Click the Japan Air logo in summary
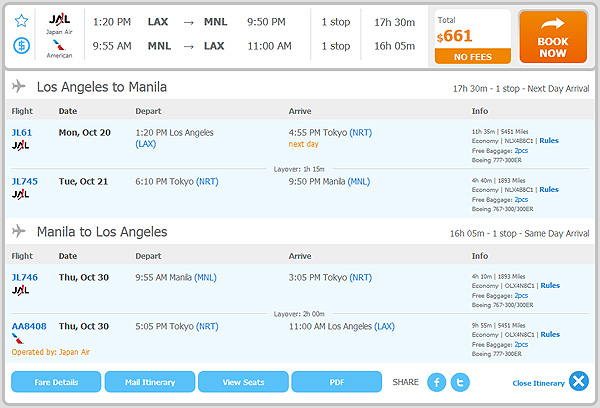The height and width of the screenshot is (408, 600). click(59, 19)
